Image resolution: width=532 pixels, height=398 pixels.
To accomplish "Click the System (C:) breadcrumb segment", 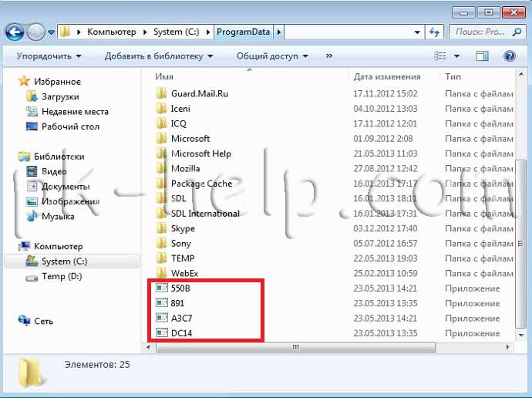I will pos(176,32).
